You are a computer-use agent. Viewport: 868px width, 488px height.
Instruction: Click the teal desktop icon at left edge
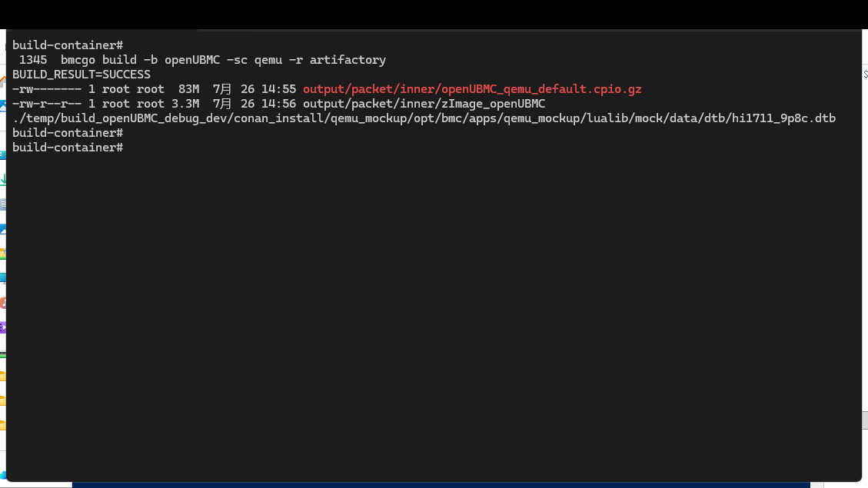tap(3, 277)
